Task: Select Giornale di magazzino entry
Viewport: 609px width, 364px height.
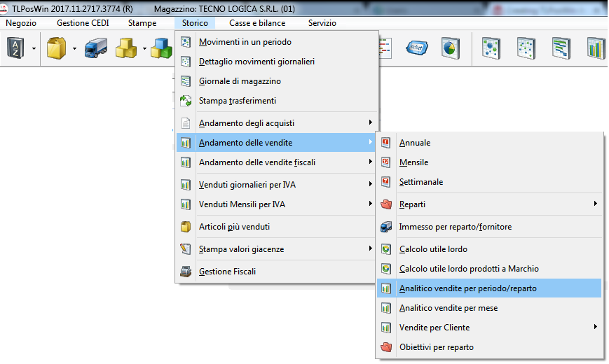Action: [240, 81]
